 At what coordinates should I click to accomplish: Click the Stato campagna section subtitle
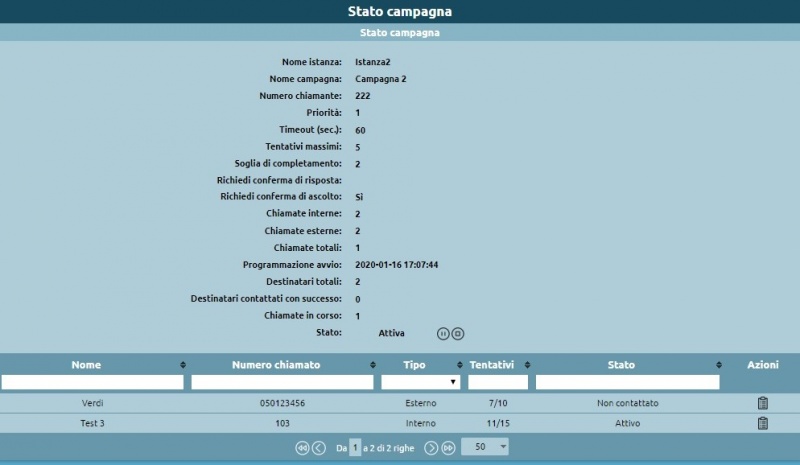point(399,33)
